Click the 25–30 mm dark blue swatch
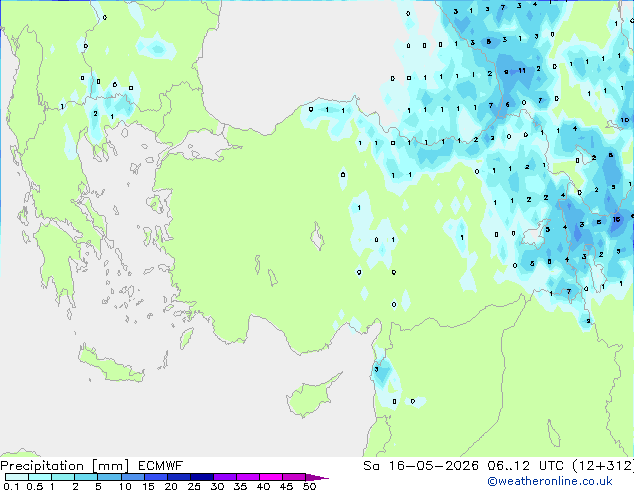 (x=201, y=477)
